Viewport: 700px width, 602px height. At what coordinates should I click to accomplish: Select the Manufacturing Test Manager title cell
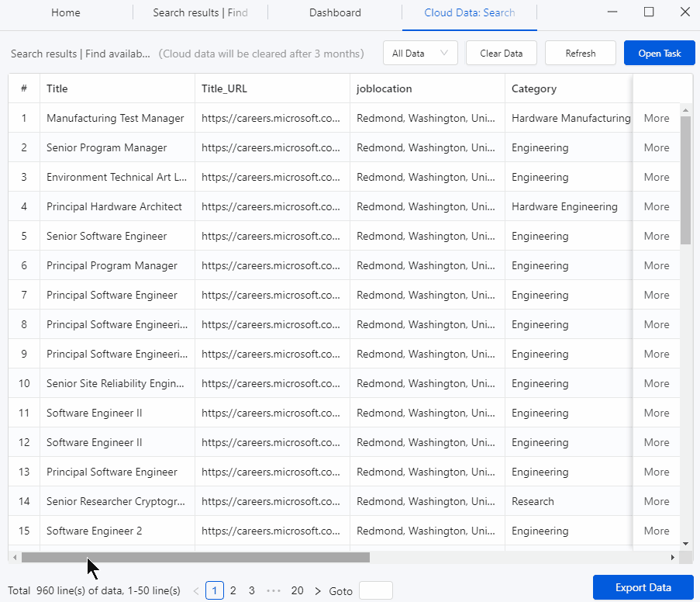click(117, 118)
